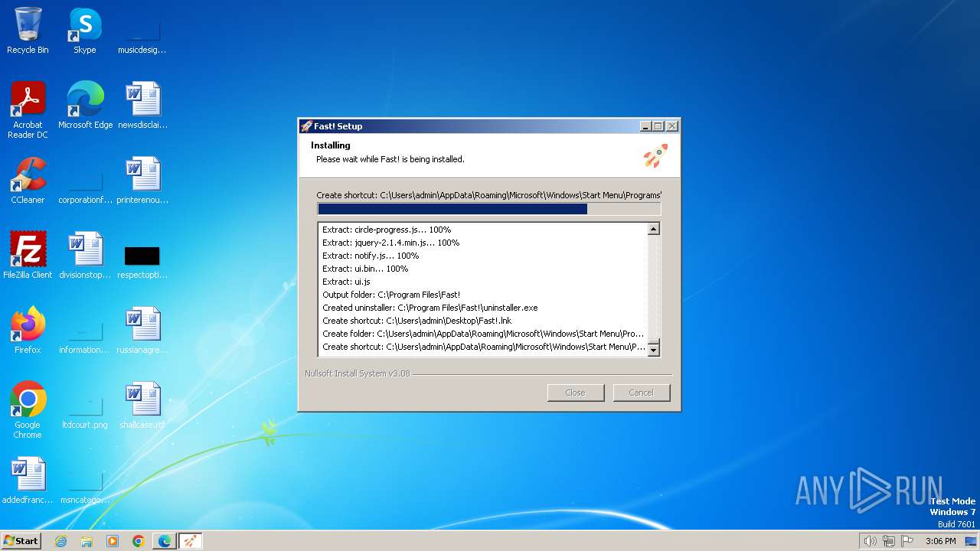This screenshot has height=551, width=980.
Task: Click log line 'Created uninstaller' entry
Action: (430, 308)
